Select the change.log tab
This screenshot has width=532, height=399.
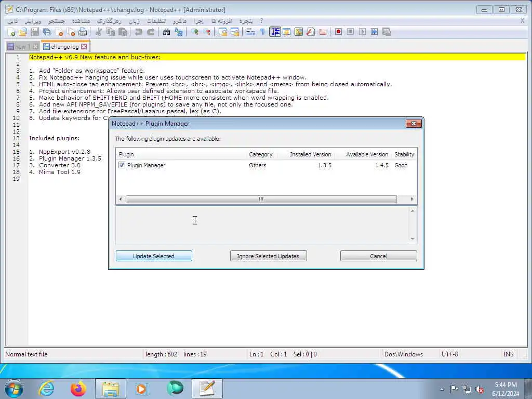click(x=64, y=47)
